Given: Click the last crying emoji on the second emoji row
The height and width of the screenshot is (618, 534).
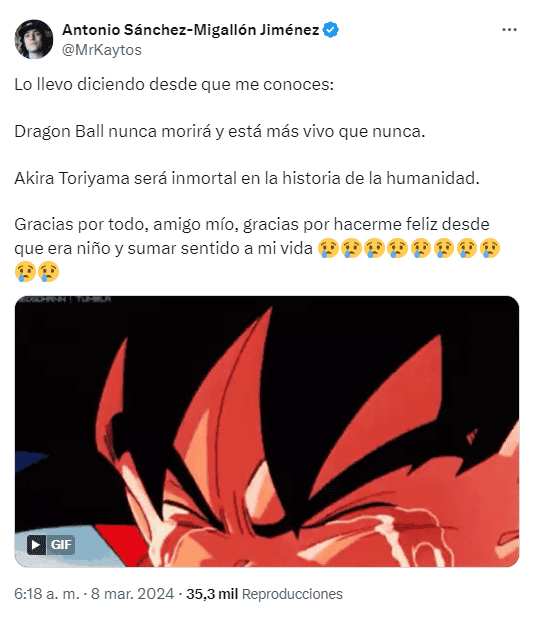Looking at the screenshot, I should tap(48, 272).
